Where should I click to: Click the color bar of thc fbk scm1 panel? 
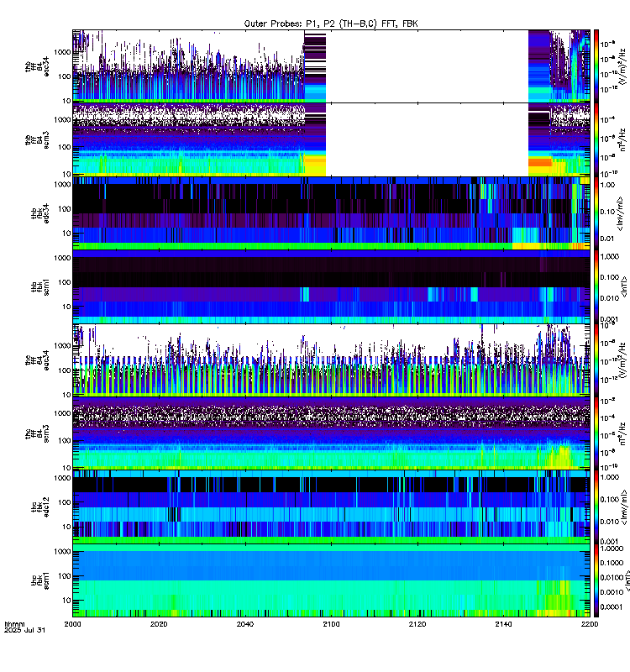point(596,580)
